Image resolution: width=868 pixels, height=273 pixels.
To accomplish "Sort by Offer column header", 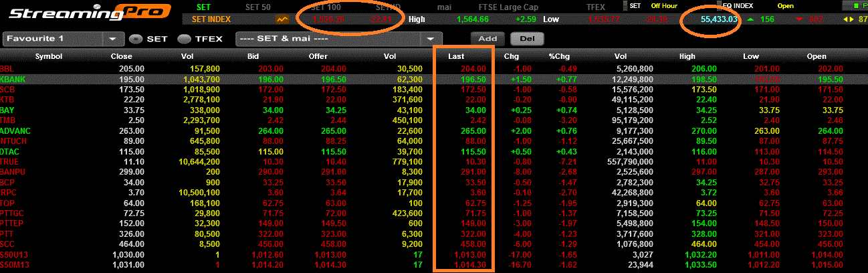I will pyautogui.click(x=318, y=57).
